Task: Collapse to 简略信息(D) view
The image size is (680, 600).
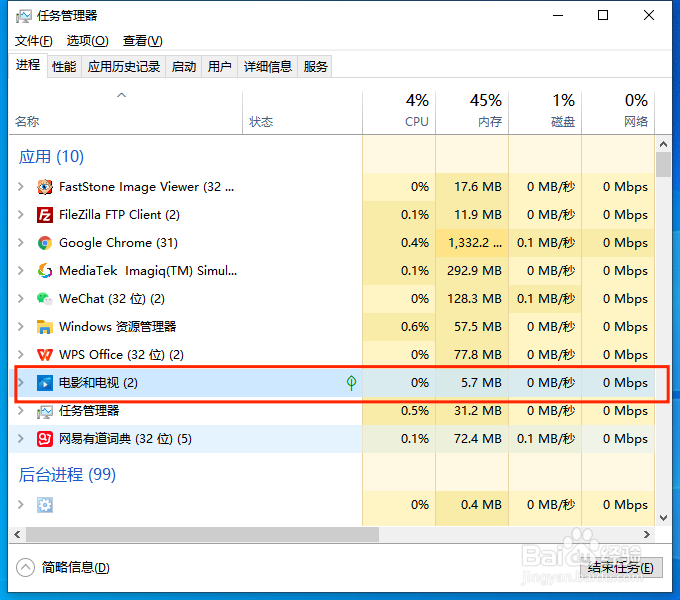Action: pyautogui.click(x=63, y=567)
